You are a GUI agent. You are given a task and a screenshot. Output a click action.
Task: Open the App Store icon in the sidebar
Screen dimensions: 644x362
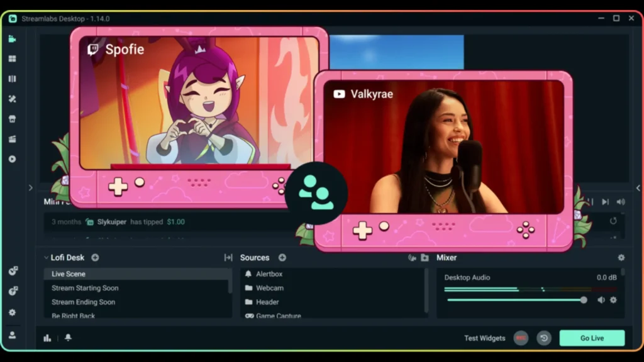13,119
